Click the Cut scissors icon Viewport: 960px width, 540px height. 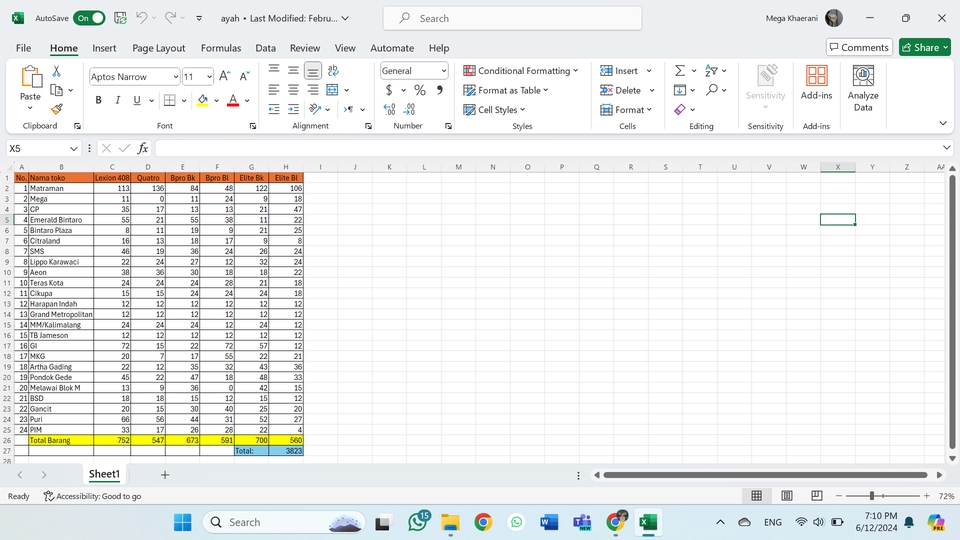[56, 71]
